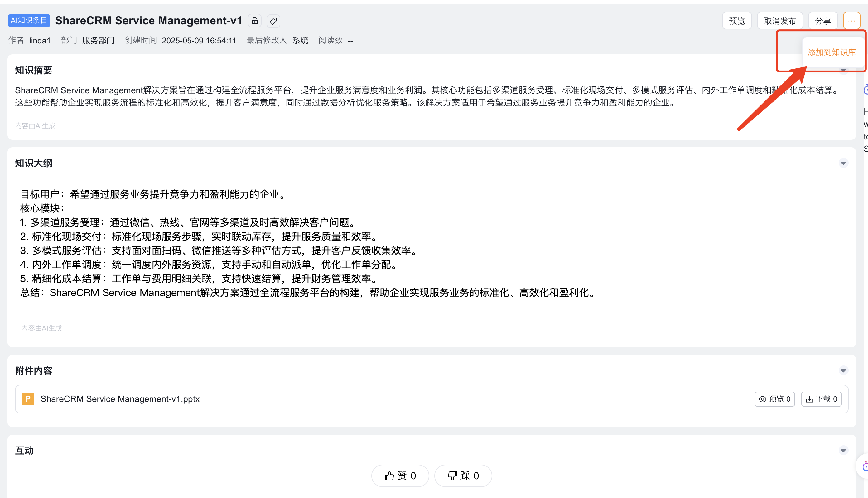Collapse the 知识大纲 section

point(843,163)
